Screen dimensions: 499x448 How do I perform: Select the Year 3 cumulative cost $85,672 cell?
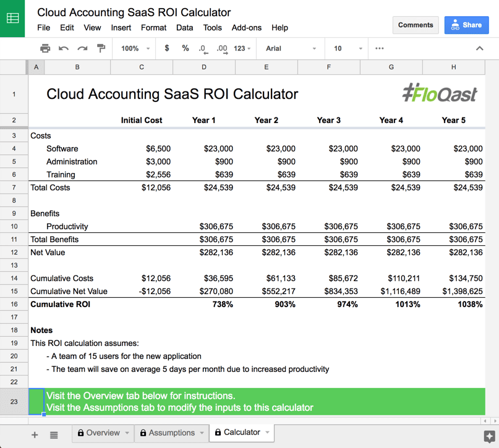(x=329, y=278)
